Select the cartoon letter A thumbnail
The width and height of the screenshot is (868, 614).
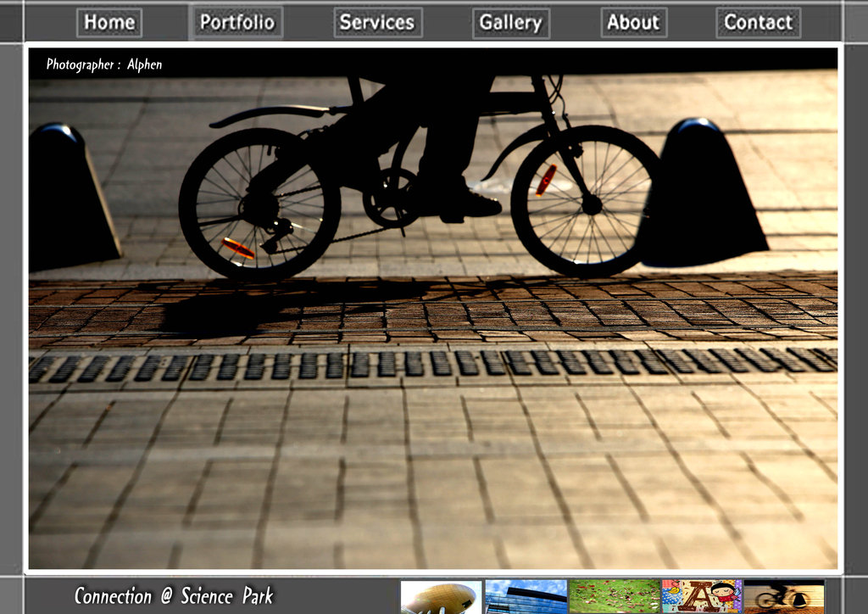click(x=701, y=597)
